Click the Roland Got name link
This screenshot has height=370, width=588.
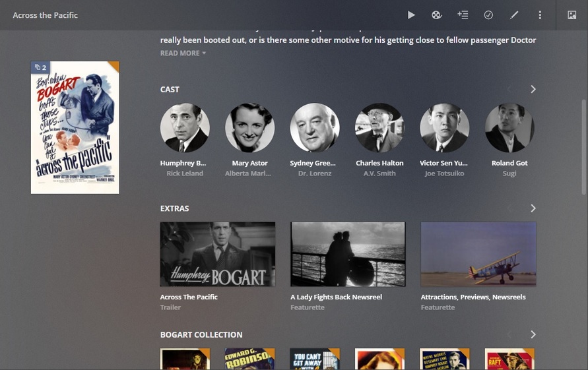coord(509,163)
